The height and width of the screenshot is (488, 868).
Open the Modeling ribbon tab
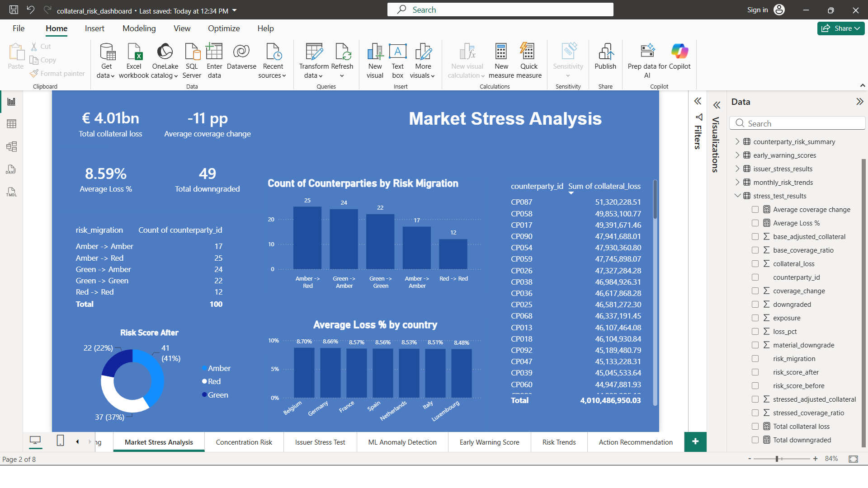pos(139,28)
